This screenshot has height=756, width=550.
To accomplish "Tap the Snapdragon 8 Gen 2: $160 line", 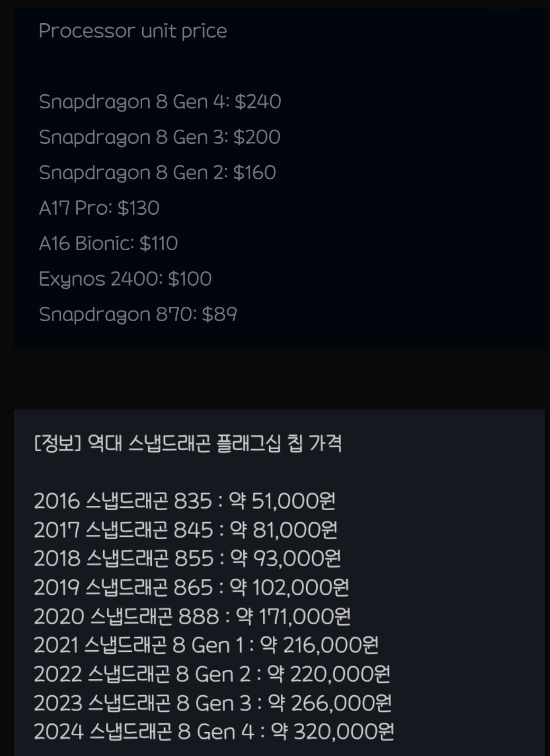I will coord(157,172).
